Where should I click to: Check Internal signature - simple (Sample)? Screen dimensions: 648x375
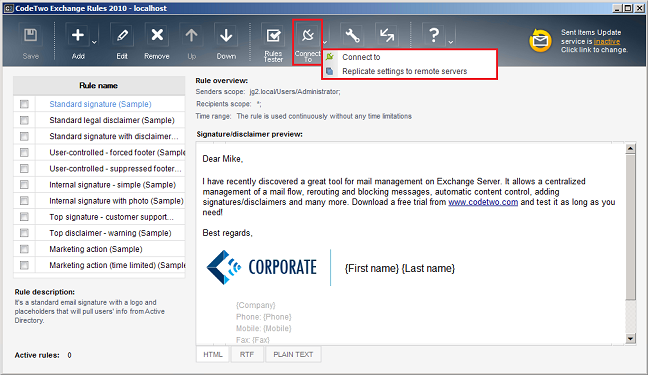24,185
